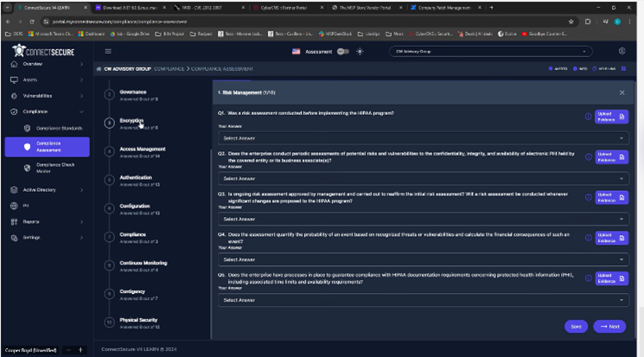Open the CW Advisory Group company selector
Viewport: 644px width, 357px height.
click(491, 51)
